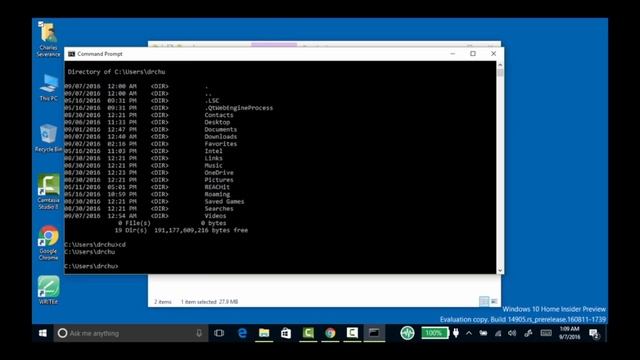Click 'Saved Games' in the directory listing
Image resolution: width=640 pixels, height=360 pixels.
pyautogui.click(x=224, y=201)
